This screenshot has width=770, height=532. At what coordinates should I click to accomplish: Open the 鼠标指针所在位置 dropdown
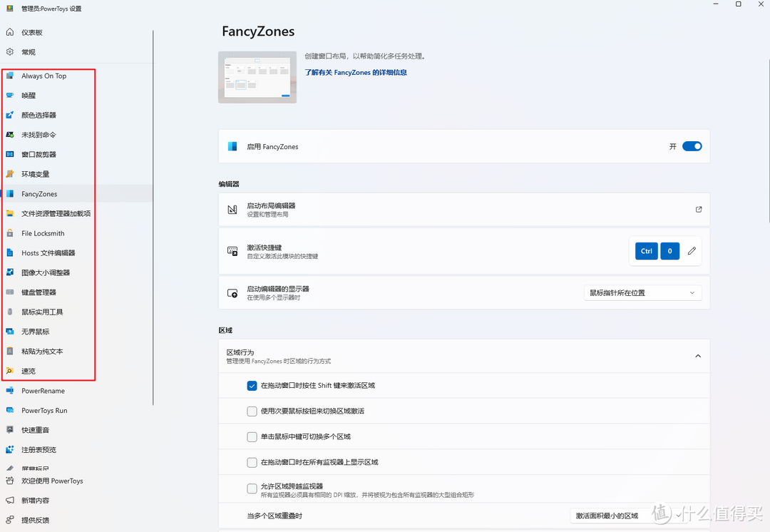[x=642, y=293]
